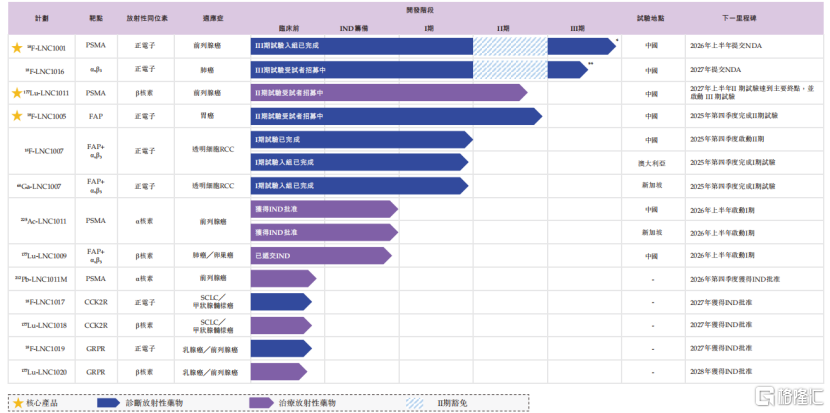Image resolution: width=830 pixels, height=413 pixels.
Task: Select the 18F-LNC1017 program name
Action: click(x=45, y=302)
